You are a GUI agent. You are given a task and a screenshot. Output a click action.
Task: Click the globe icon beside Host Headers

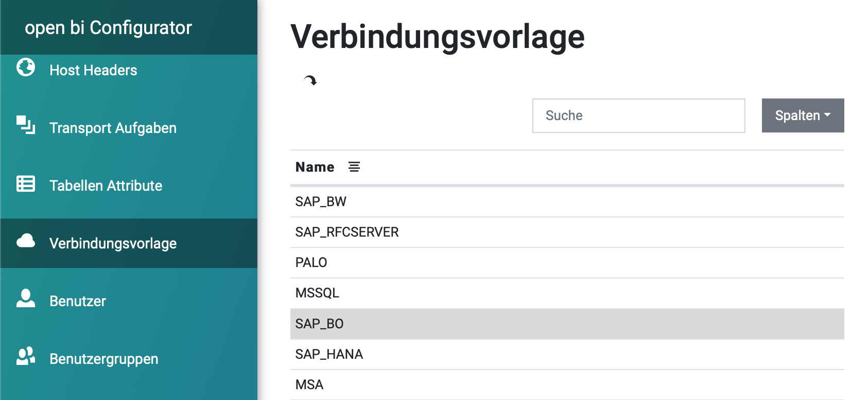pyautogui.click(x=26, y=67)
